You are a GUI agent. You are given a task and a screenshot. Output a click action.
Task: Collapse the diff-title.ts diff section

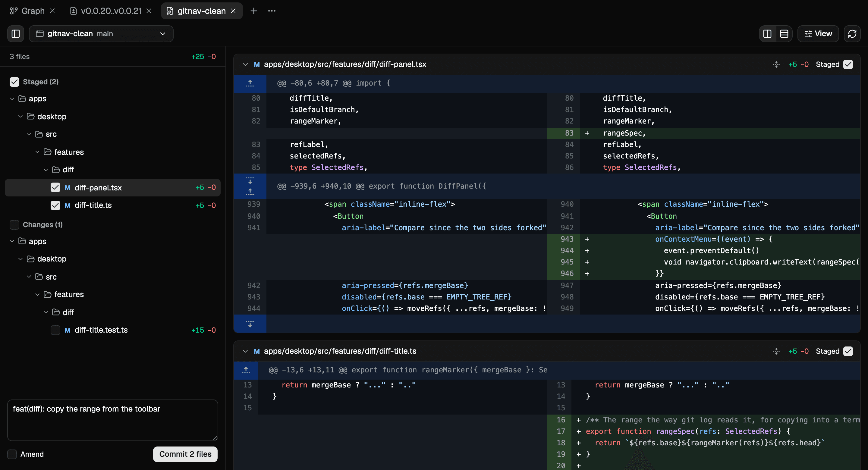tap(245, 351)
